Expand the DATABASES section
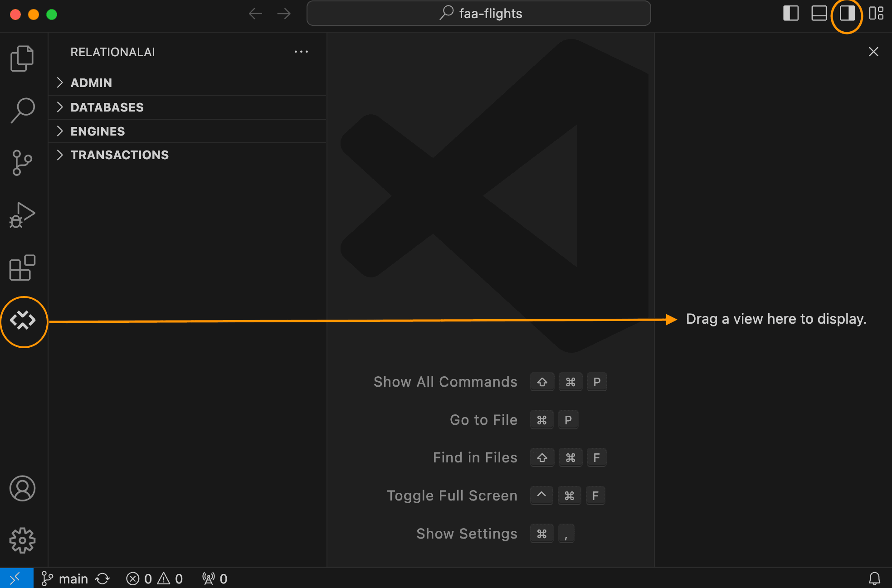The image size is (892, 588). click(187, 107)
